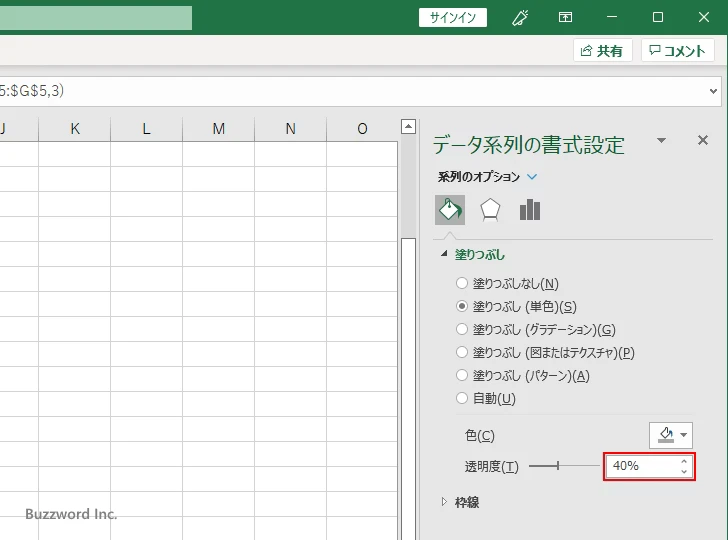Close the データ系列の書式設定 pane
728x540 pixels.
pyautogui.click(x=702, y=140)
